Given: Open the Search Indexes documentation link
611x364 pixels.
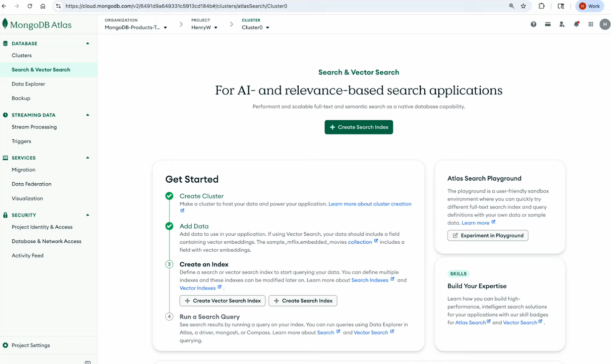Looking at the screenshot, I should tap(370, 280).
